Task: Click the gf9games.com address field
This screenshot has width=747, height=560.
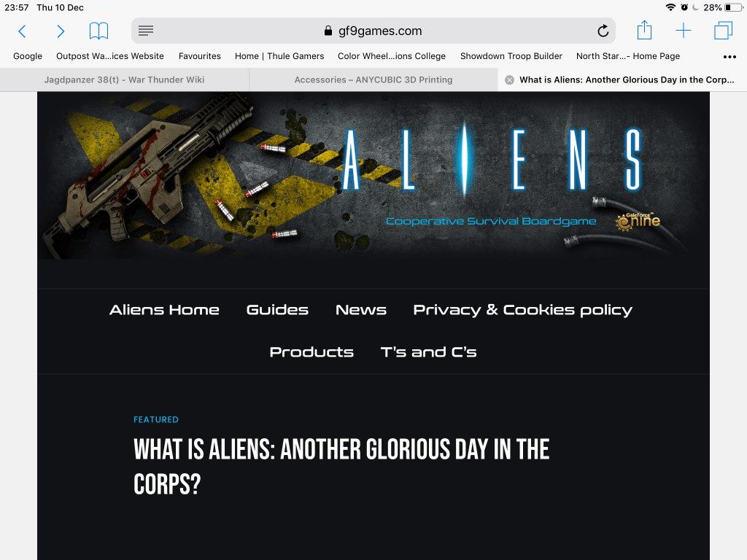Action: [373, 31]
